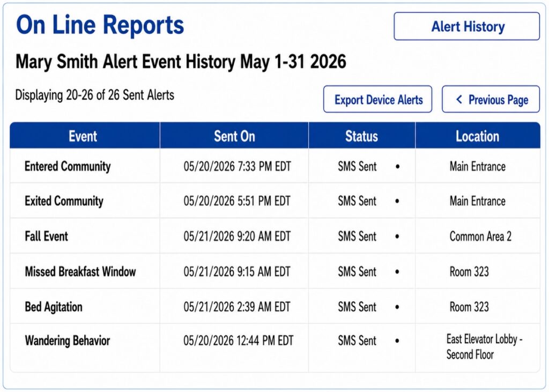This screenshot has width=549, height=392.
Task: Select the Bed Agitation event
Action: tap(54, 307)
